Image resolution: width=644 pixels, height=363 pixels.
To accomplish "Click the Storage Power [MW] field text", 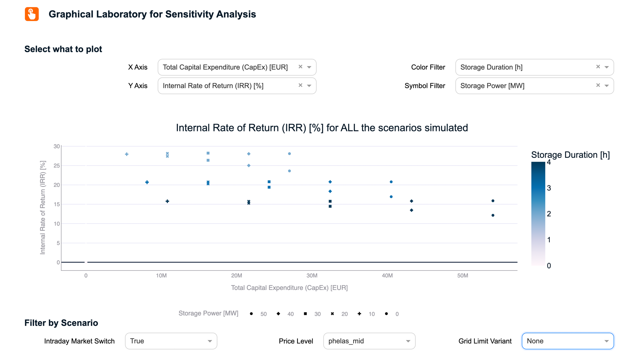I will [x=492, y=86].
